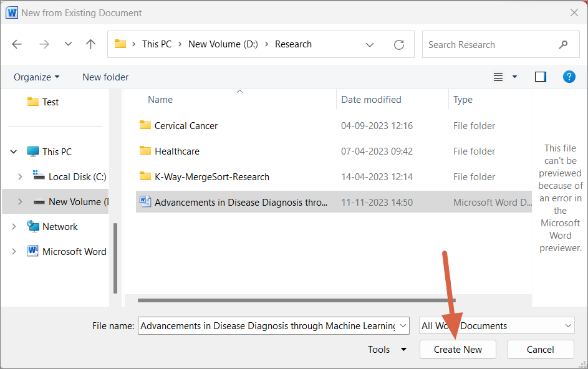
Task: Open the Help question mark icon
Action: click(569, 77)
